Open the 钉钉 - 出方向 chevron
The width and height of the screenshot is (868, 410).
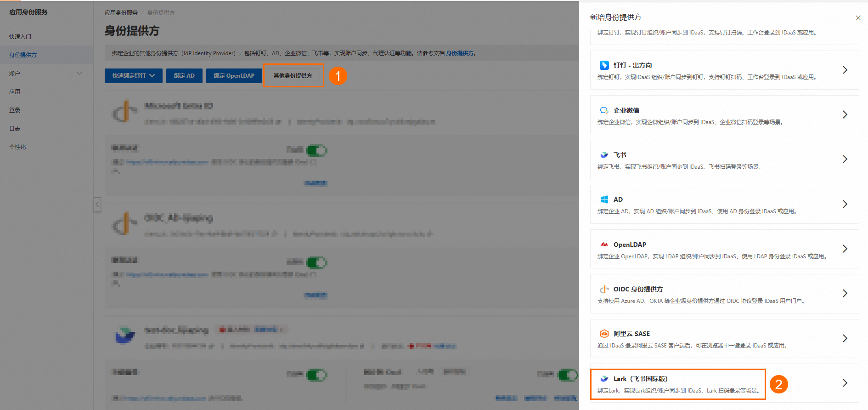[x=845, y=70]
